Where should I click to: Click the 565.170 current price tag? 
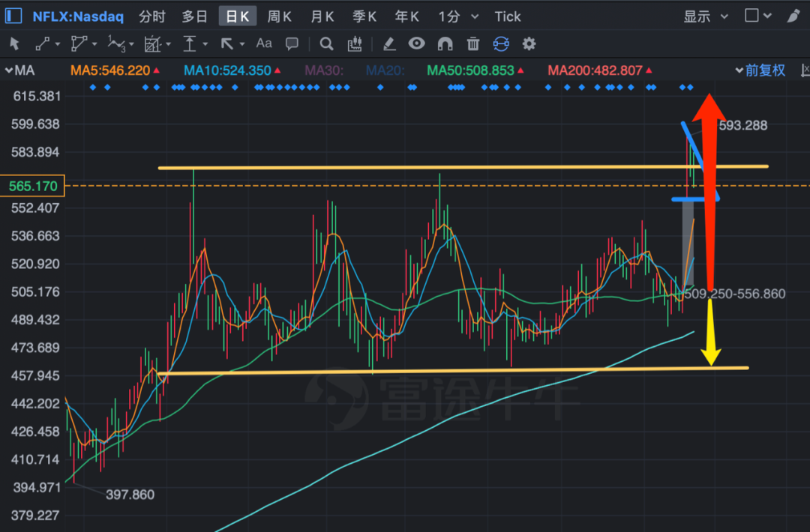[32, 186]
